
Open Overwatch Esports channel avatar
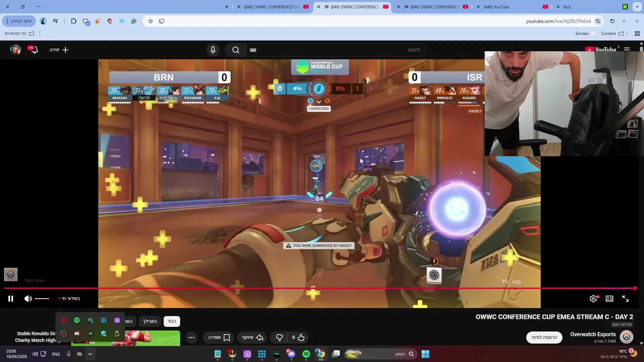tap(626, 337)
